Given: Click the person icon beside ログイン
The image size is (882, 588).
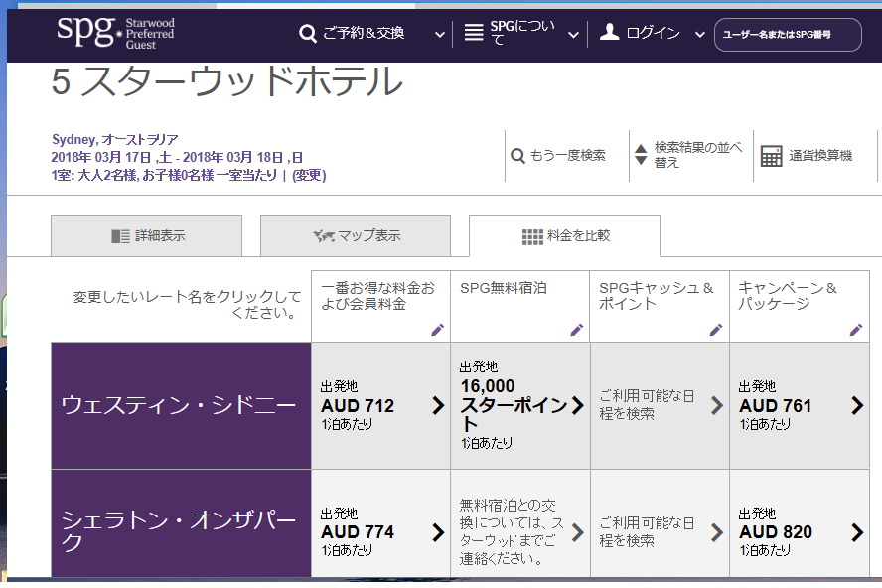Looking at the screenshot, I should pyautogui.click(x=609, y=32).
